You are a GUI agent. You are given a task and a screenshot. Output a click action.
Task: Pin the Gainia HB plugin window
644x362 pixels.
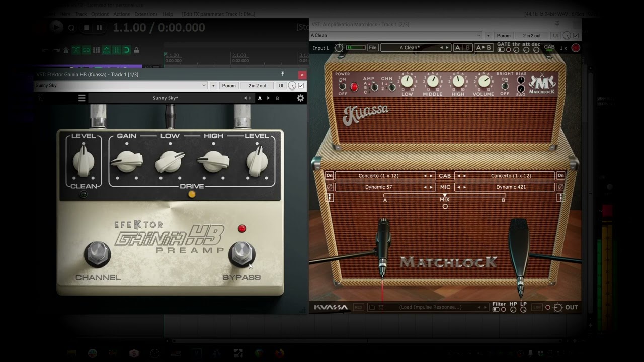(x=282, y=74)
